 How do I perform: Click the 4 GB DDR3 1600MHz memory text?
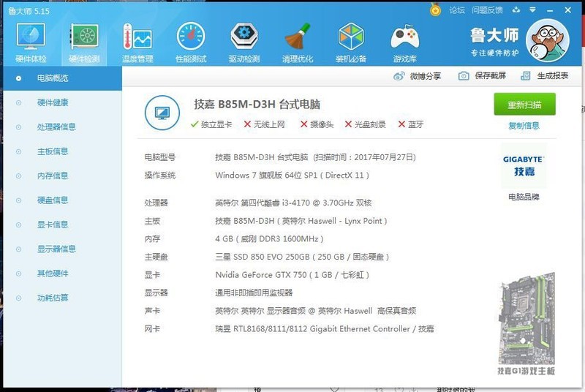(269, 238)
